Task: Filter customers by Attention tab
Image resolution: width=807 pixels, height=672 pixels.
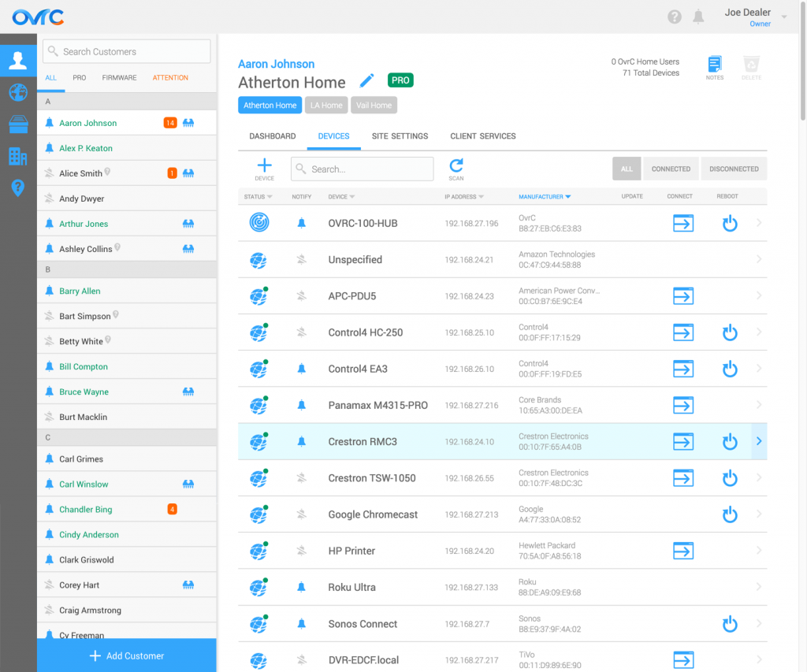Action: [170, 78]
